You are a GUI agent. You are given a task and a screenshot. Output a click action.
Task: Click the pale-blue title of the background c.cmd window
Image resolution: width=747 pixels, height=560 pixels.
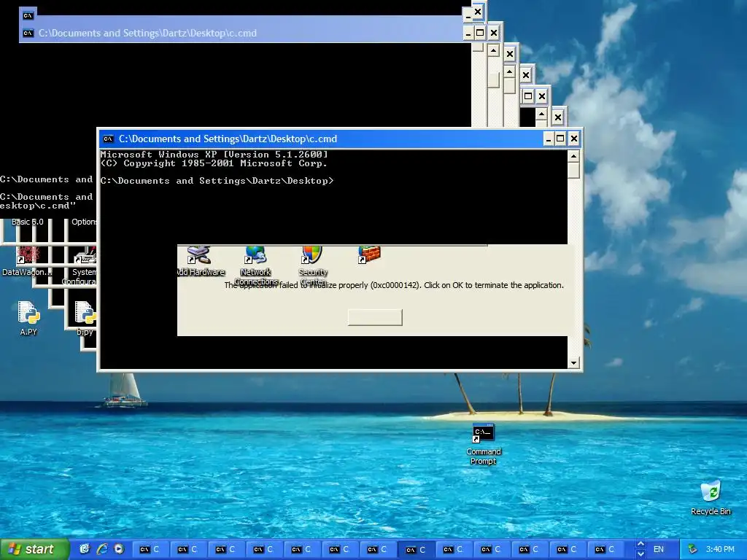coord(147,34)
